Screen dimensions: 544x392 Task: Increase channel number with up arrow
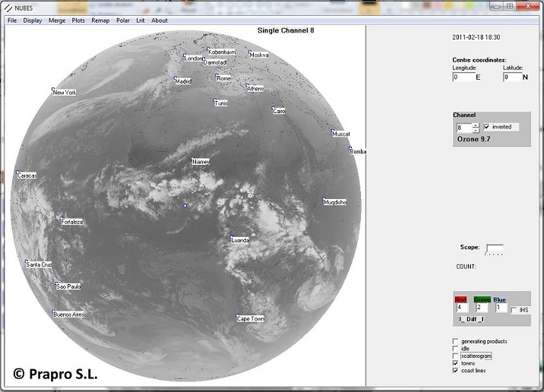coord(476,125)
